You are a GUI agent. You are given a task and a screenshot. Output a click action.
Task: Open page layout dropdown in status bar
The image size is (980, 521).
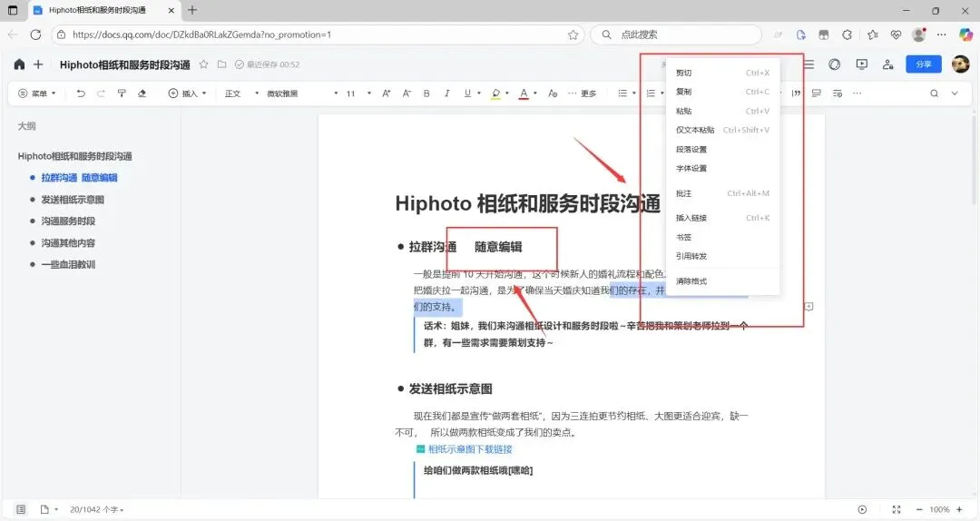click(x=49, y=509)
